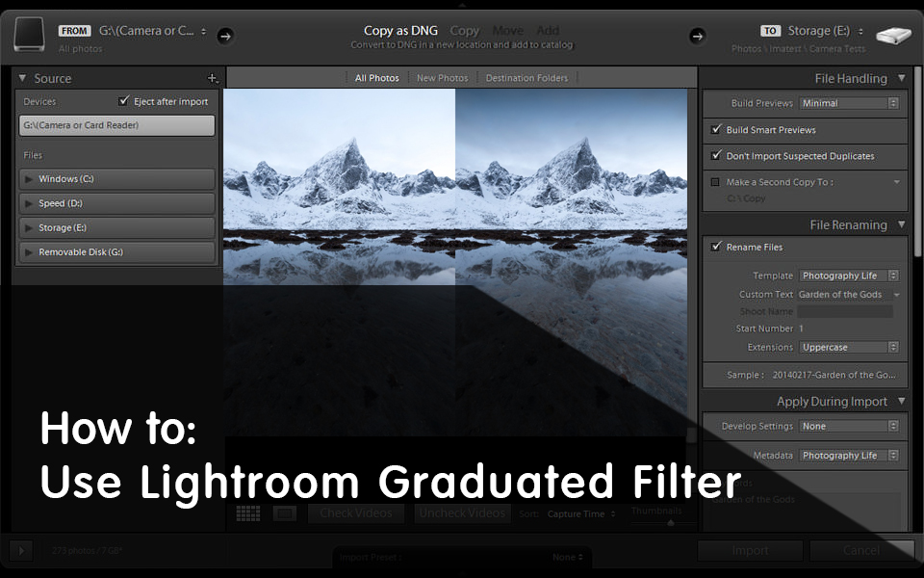Click the source device icon next to FROM

point(29,34)
